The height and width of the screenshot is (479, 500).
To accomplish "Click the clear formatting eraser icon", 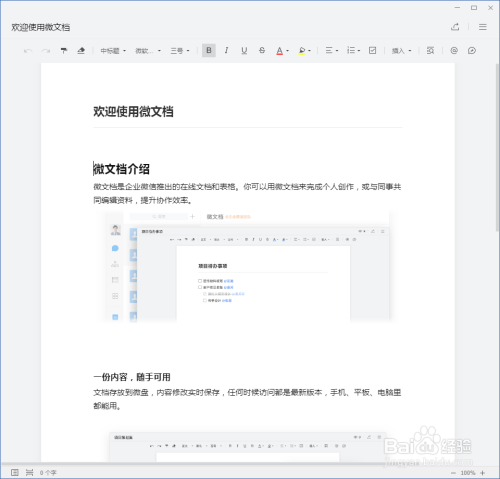I will point(81,51).
